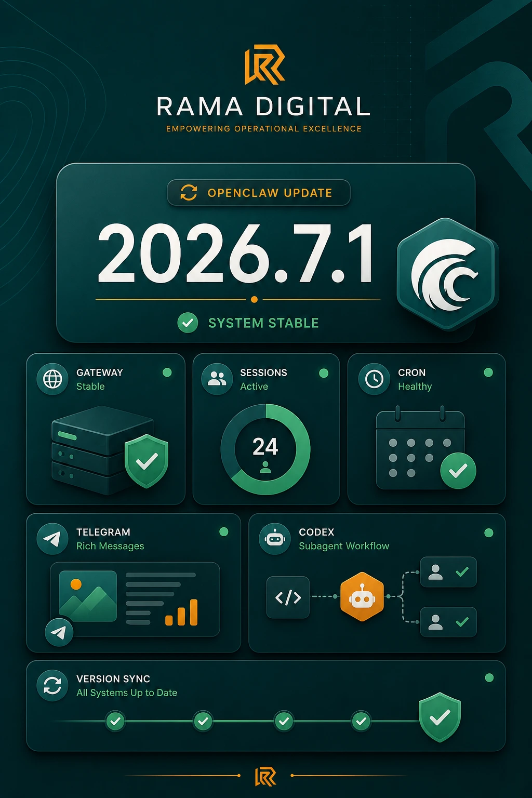
Task: Click the CODEX heading
Action: point(316,532)
